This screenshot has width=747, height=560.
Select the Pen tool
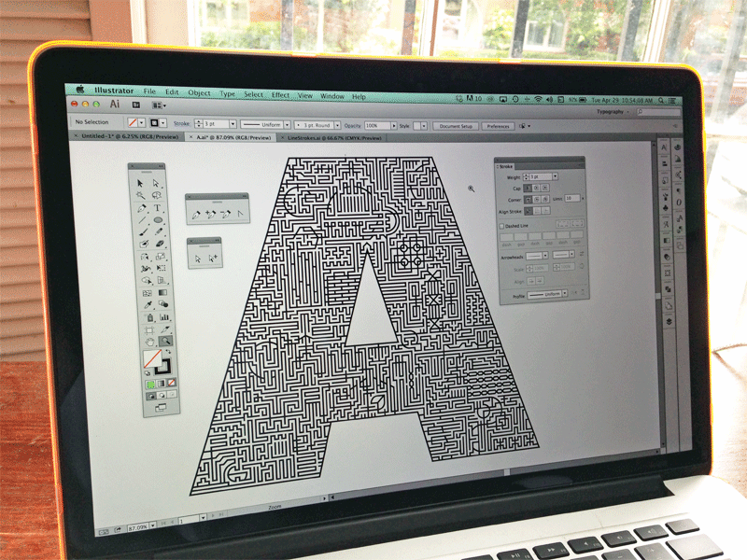[x=141, y=208]
